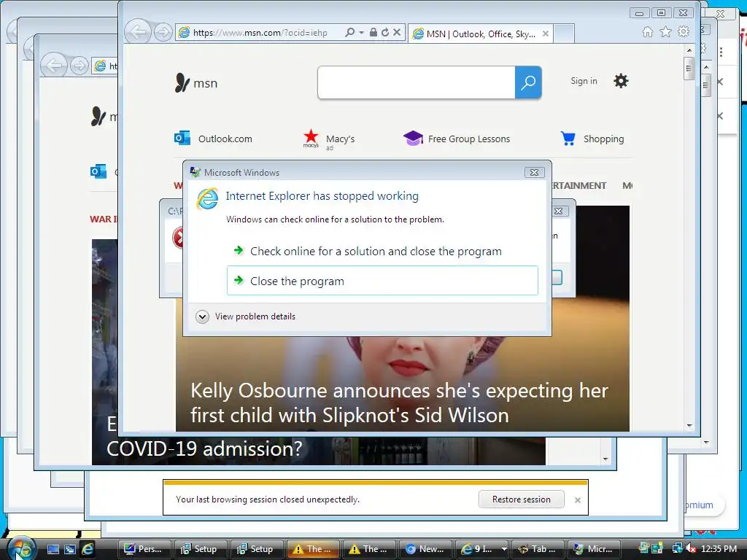
Task: Open the Macy's ad shortcut
Action: pyautogui.click(x=329, y=139)
